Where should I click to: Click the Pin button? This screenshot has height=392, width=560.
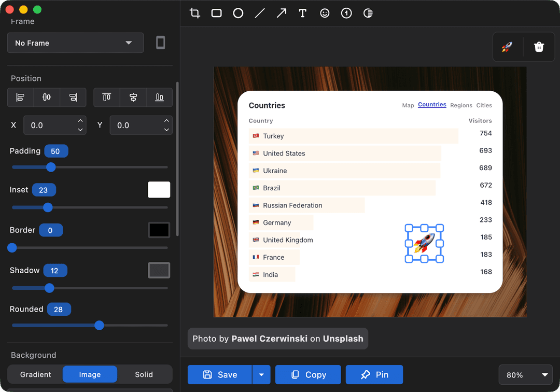(374, 374)
